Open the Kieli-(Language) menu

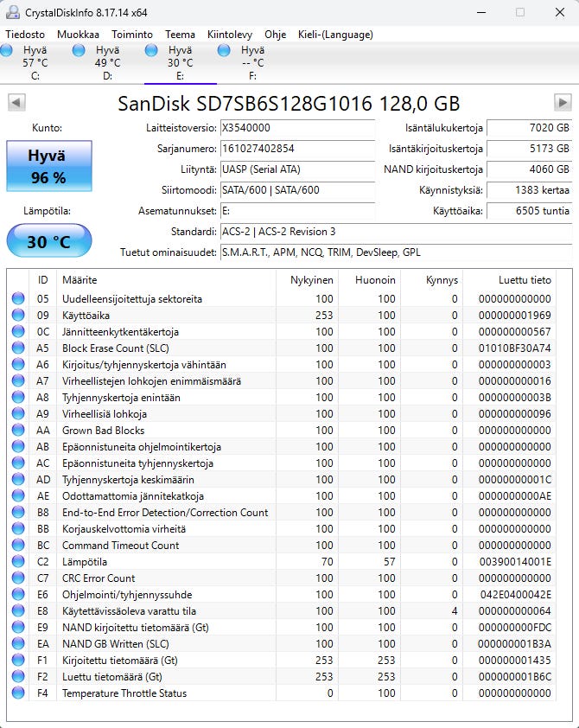coord(335,35)
